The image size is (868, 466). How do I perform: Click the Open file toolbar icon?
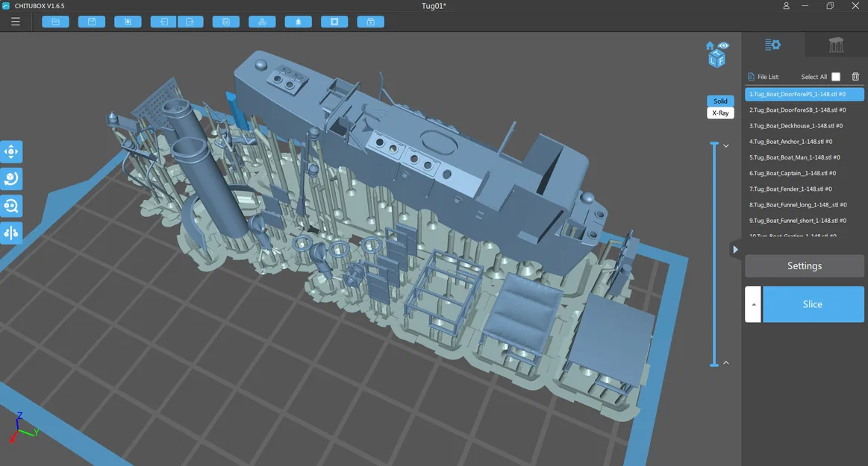click(55, 22)
